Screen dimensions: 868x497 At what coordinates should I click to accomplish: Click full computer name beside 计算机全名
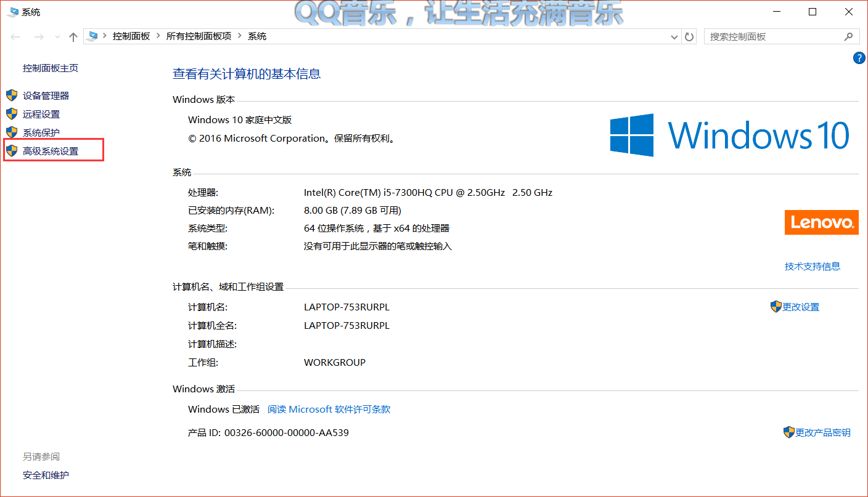point(346,326)
